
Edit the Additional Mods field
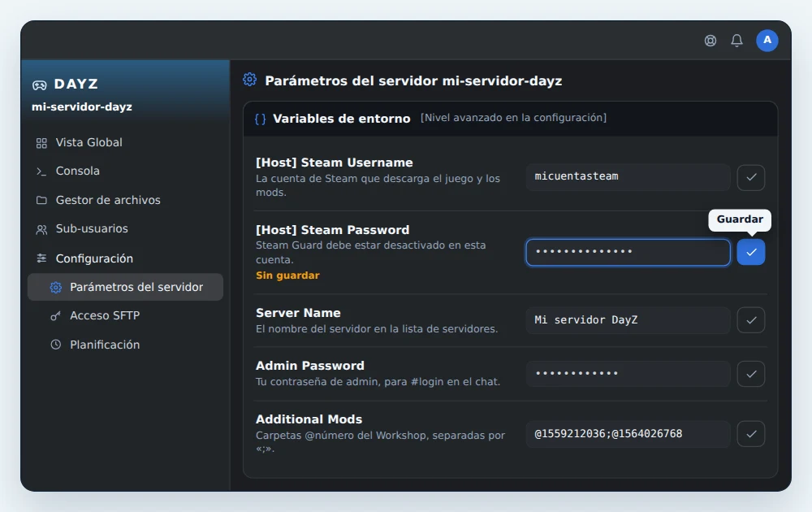[628, 434]
